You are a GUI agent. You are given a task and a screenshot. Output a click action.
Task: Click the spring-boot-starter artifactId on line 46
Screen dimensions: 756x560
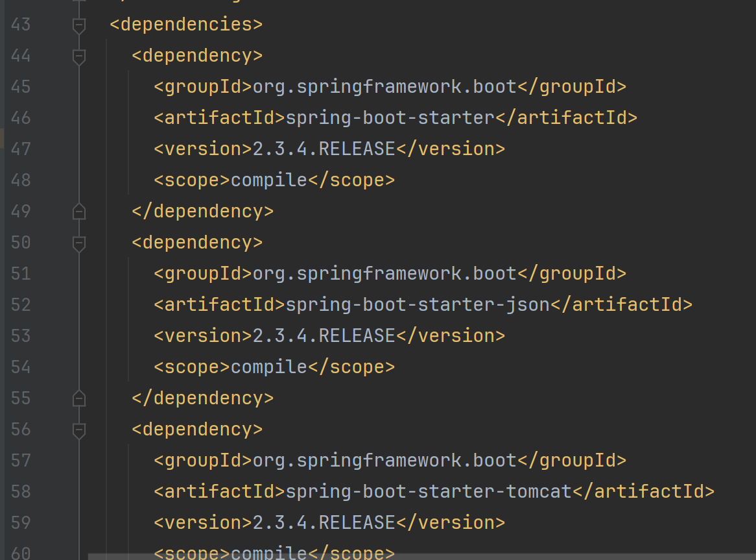coord(390,118)
